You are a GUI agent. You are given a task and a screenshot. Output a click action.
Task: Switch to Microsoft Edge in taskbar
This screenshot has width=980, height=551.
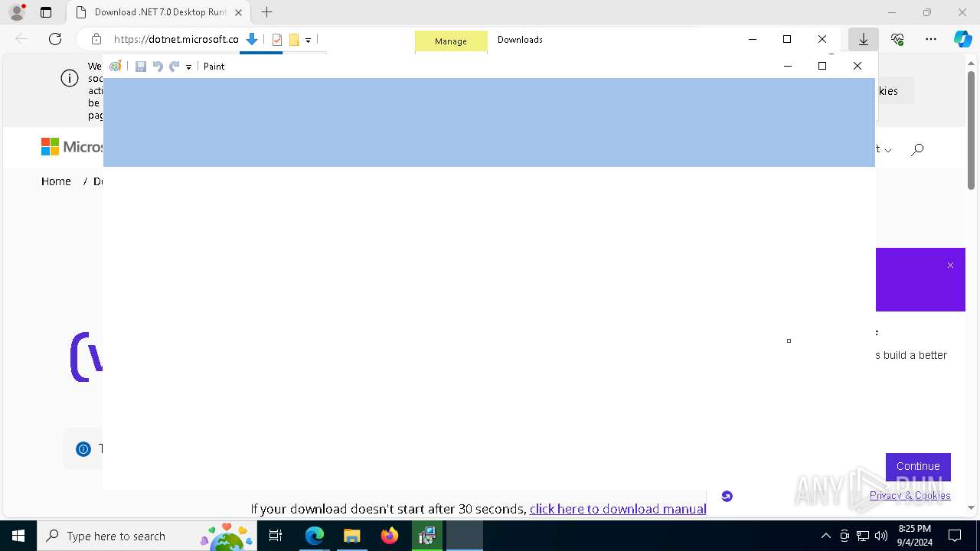pyautogui.click(x=315, y=536)
